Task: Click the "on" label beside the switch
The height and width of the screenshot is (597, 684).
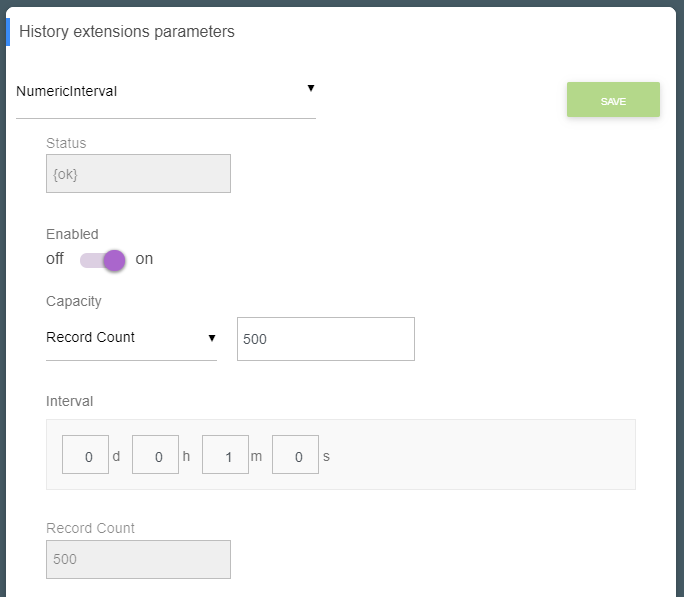Action: pyautogui.click(x=145, y=259)
